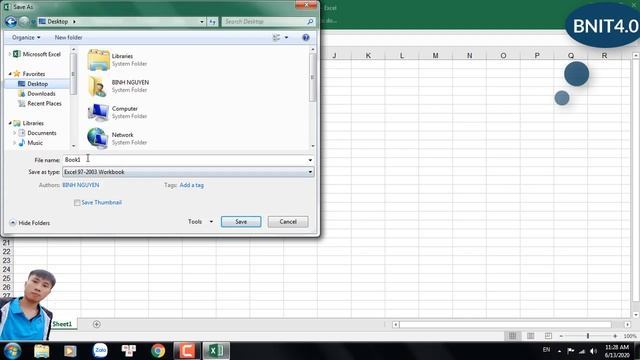Image resolution: width=640 pixels, height=360 pixels.
Task: Click the File name input field
Action: pos(184,160)
